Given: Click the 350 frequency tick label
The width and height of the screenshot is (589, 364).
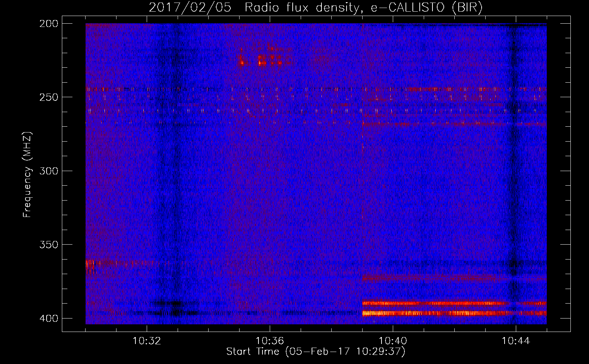Looking at the screenshot, I should tap(48, 245).
